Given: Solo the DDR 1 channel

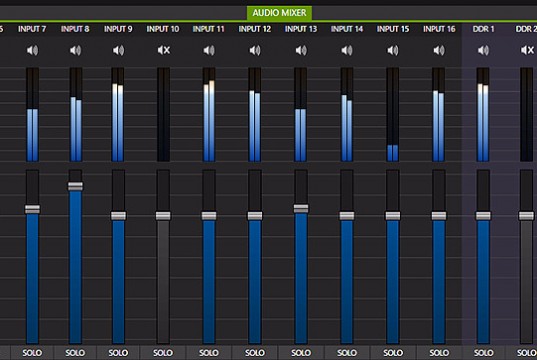Looking at the screenshot, I should pyautogui.click(x=484, y=353).
